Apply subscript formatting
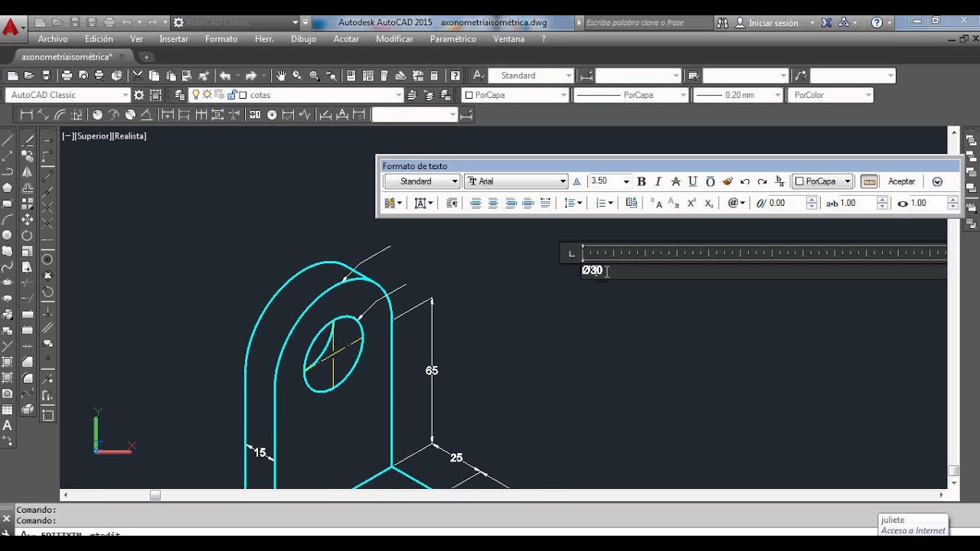This screenshot has height=551, width=980. (x=709, y=203)
